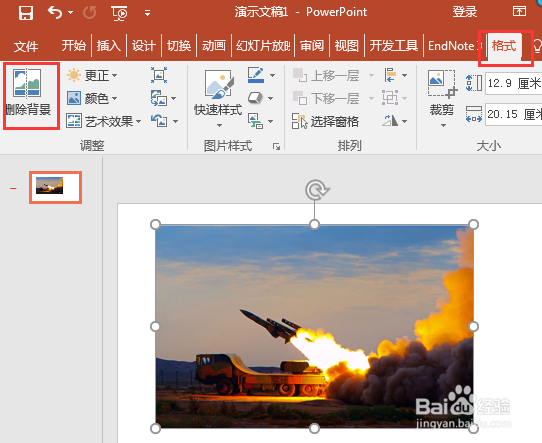Expand the Picture Effects dropdown arrow
Image resolution: width=542 pixels, height=443 pixels.
[x=270, y=99]
